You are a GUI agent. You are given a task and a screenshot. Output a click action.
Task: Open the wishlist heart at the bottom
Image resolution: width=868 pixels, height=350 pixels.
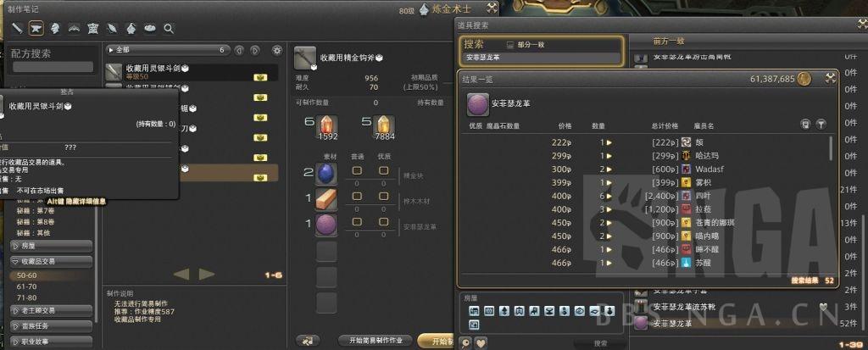click(x=481, y=343)
